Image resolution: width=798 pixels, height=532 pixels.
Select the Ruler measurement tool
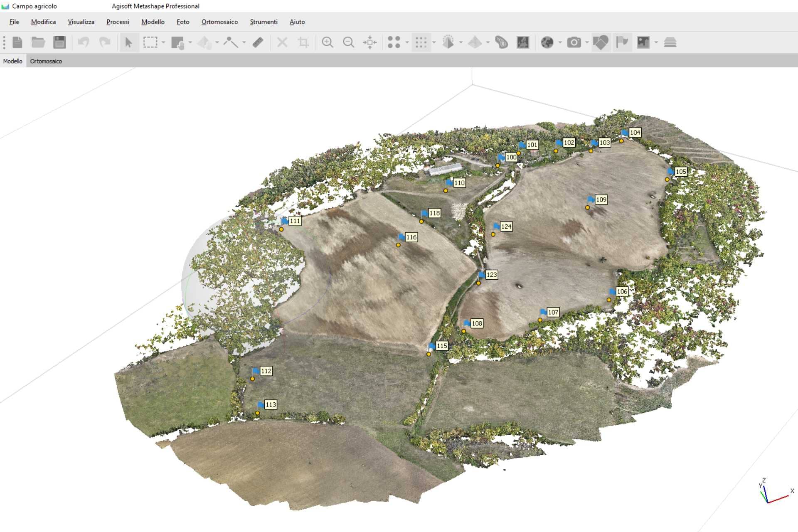pyautogui.click(x=258, y=42)
